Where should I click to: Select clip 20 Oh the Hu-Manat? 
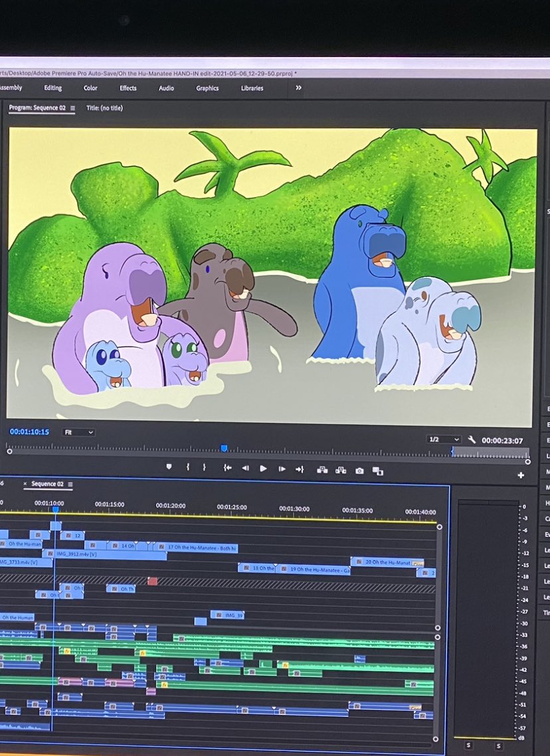(x=387, y=562)
